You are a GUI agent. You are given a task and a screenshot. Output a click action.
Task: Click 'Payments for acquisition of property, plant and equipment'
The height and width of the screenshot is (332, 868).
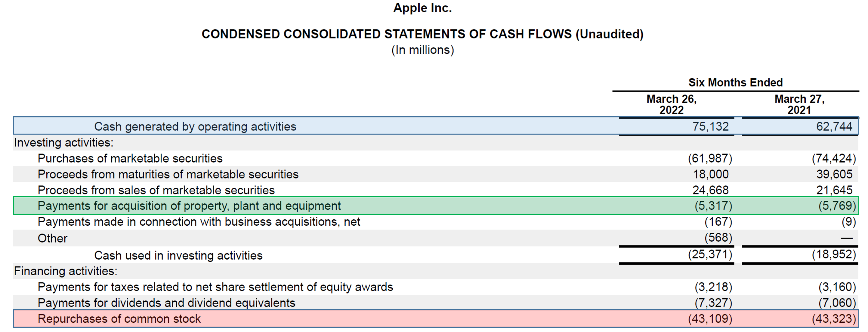(189, 206)
